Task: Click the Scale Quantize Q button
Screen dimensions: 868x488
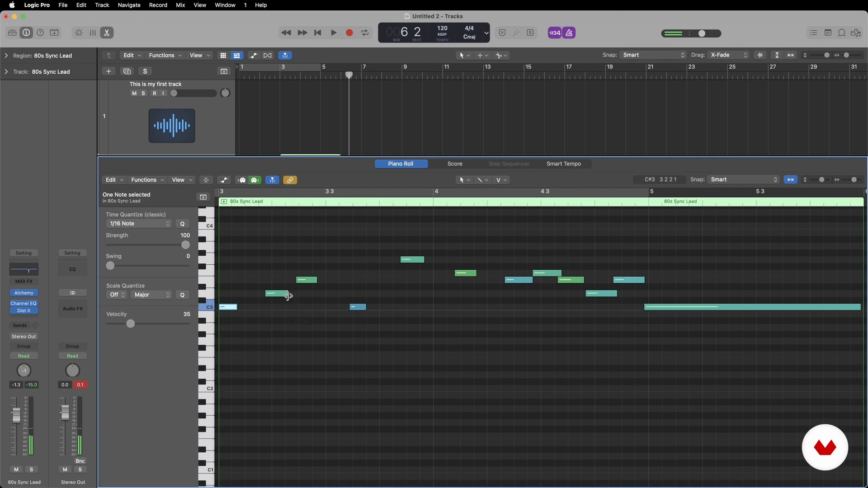Action: pyautogui.click(x=182, y=295)
